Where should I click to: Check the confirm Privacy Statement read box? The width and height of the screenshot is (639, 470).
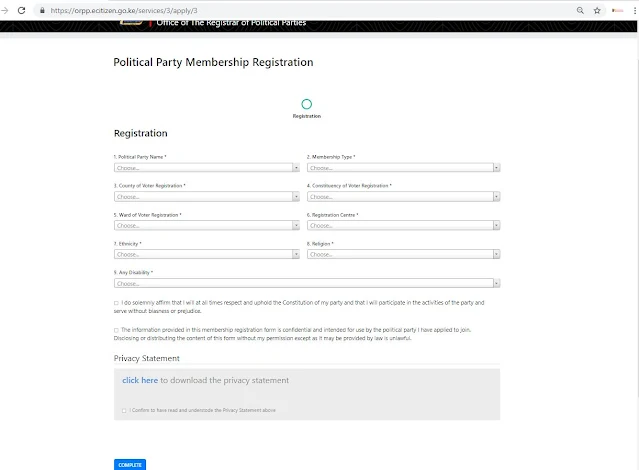point(124,410)
